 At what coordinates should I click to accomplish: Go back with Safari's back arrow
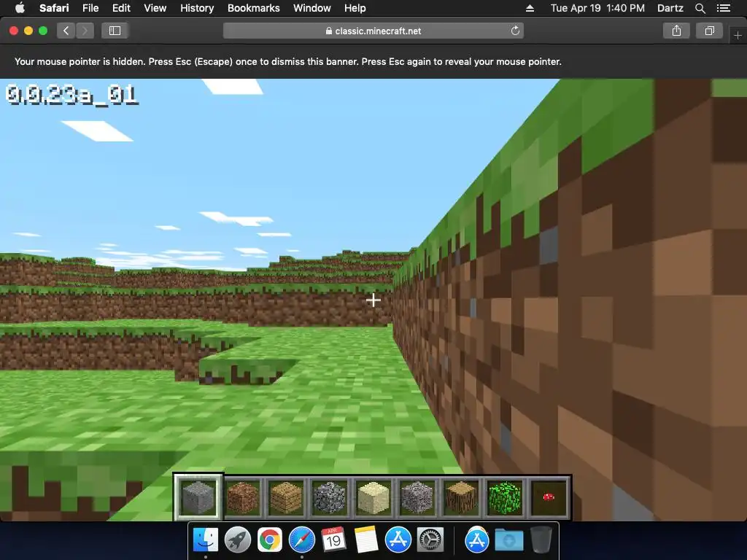[66, 31]
